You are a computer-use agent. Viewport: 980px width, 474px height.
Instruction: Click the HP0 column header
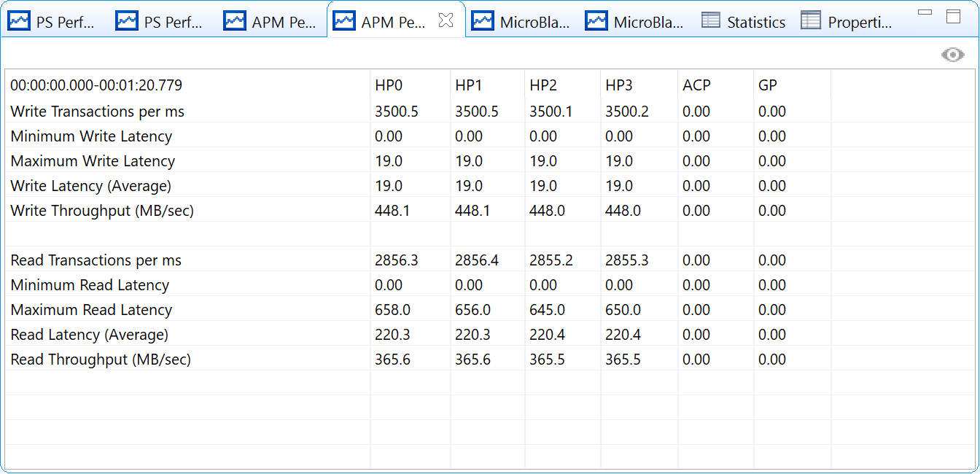click(x=389, y=85)
